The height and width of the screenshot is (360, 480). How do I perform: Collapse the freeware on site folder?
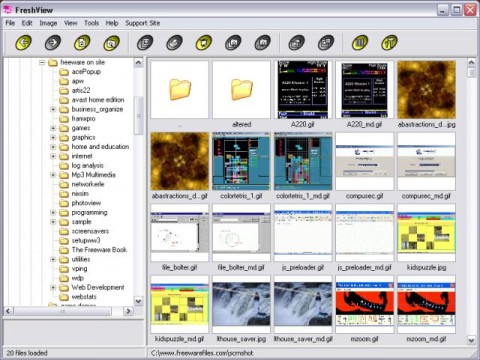click(x=42, y=62)
